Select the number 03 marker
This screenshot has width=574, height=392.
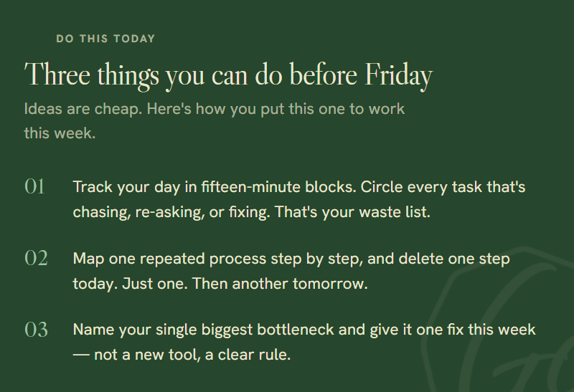(x=36, y=330)
